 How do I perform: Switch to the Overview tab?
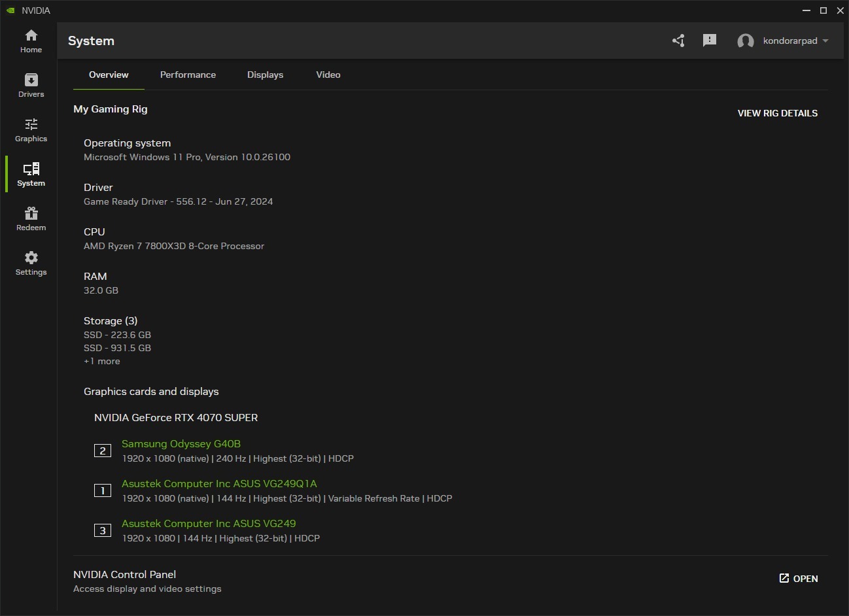[x=109, y=75]
